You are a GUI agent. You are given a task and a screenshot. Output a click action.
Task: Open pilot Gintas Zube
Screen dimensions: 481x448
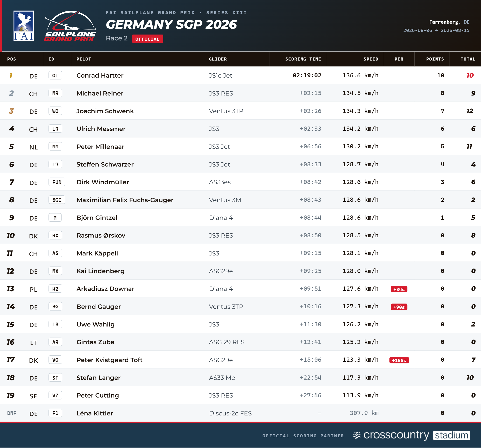tap(95, 342)
